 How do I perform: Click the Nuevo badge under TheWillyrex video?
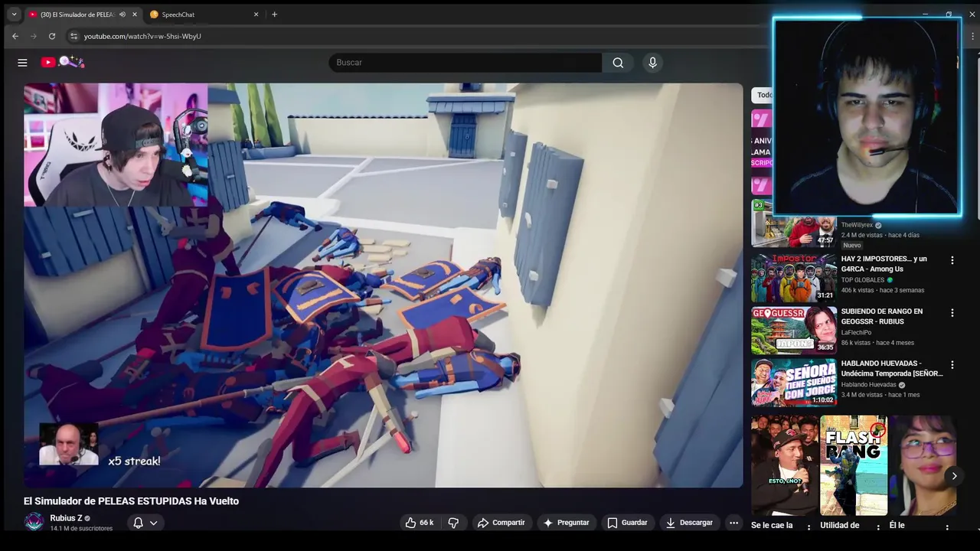[x=852, y=246]
